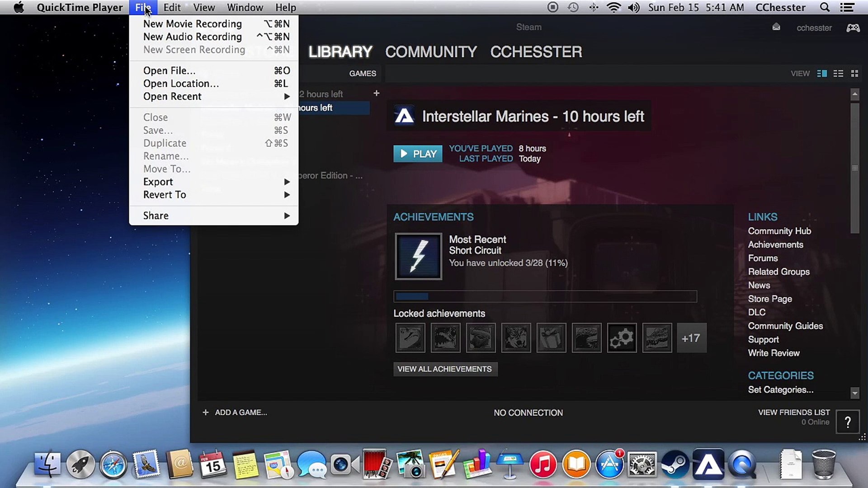The image size is (868, 488).
Task: Expand the Share submenu
Action: click(x=214, y=216)
